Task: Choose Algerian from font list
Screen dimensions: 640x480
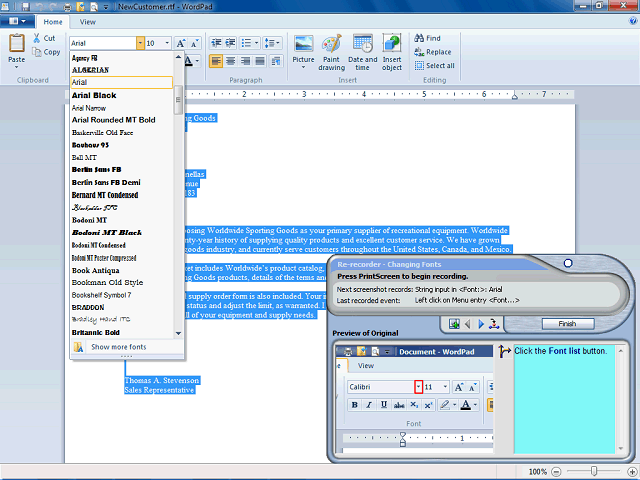Action: (x=122, y=70)
